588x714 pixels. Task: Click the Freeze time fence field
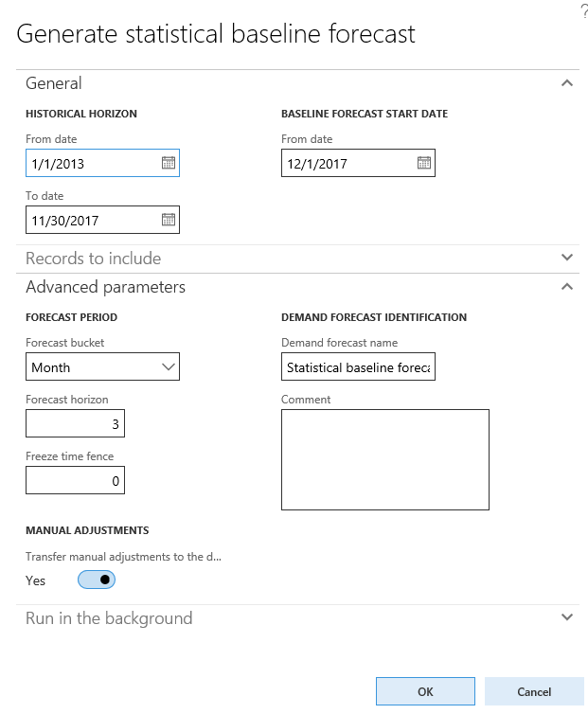[76, 480]
